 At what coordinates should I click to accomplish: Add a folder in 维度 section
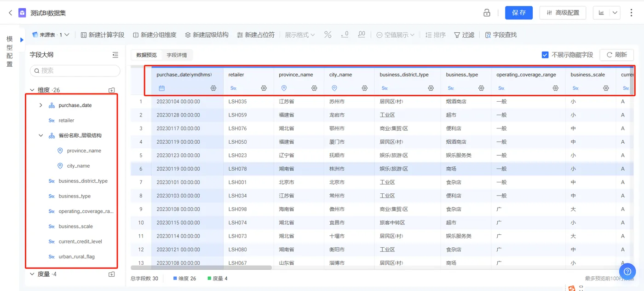111,90
